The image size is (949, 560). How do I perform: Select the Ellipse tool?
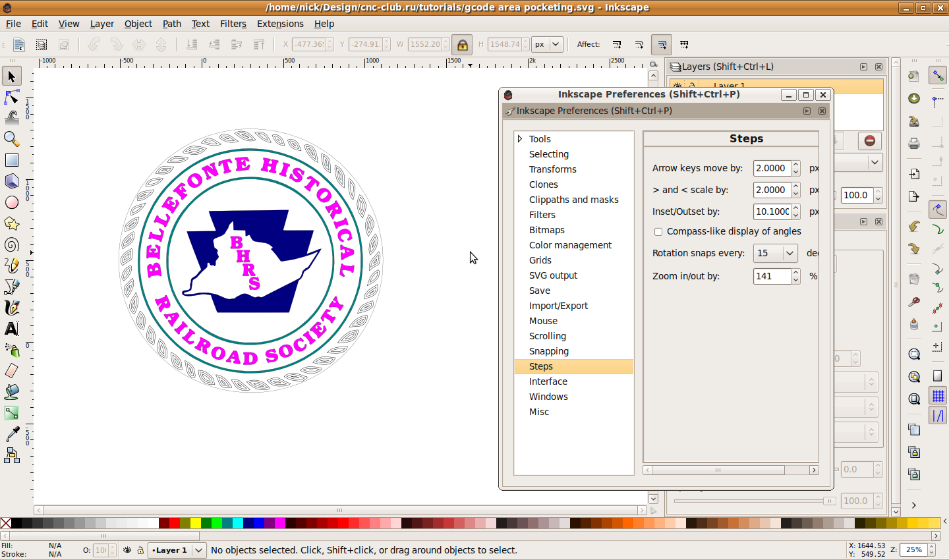(11, 202)
